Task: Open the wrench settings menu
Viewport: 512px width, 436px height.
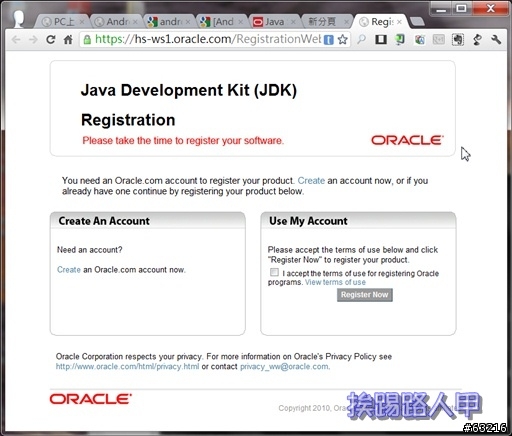Action: [x=496, y=40]
